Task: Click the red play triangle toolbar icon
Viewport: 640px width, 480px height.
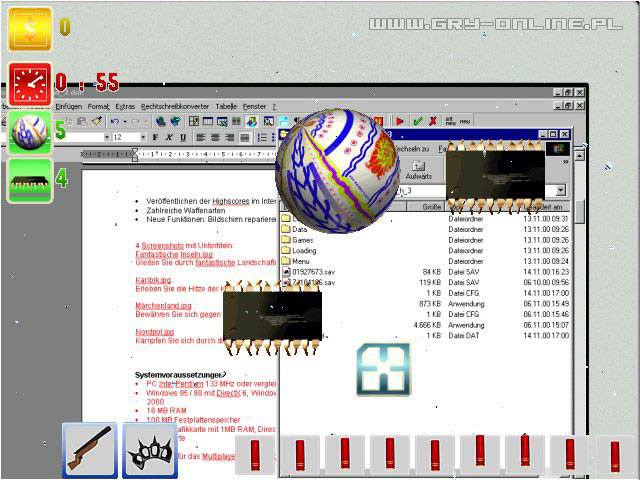Action: click(400, 121)
